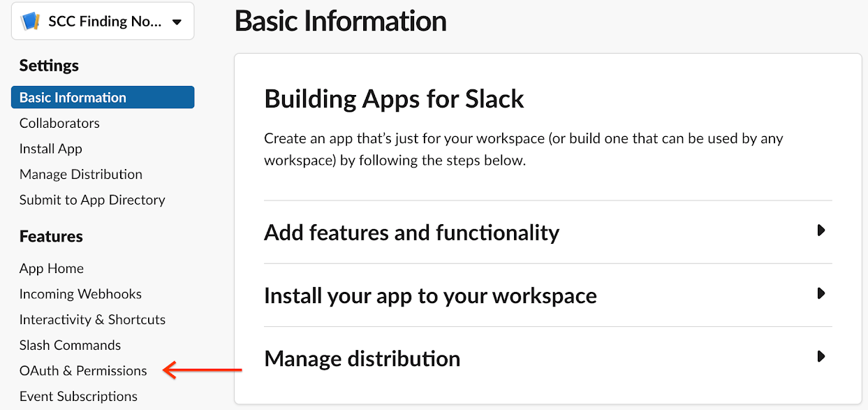Open OAuth & Permissions as indicated by the arrow

82,371
